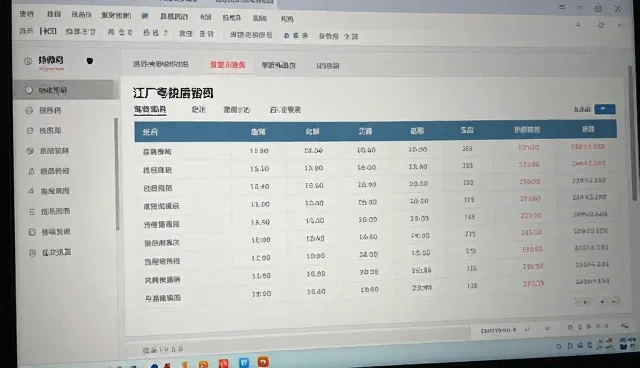Click the first pagination arrow below the table
The image size is (640, 368).
579,302
